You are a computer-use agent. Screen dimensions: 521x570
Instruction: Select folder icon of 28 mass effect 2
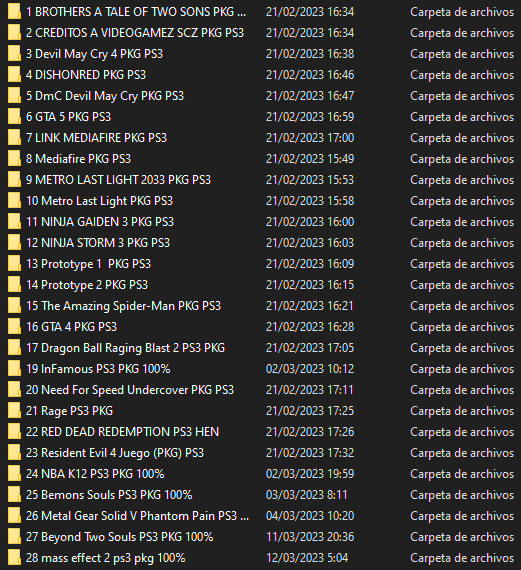(14, 558)
